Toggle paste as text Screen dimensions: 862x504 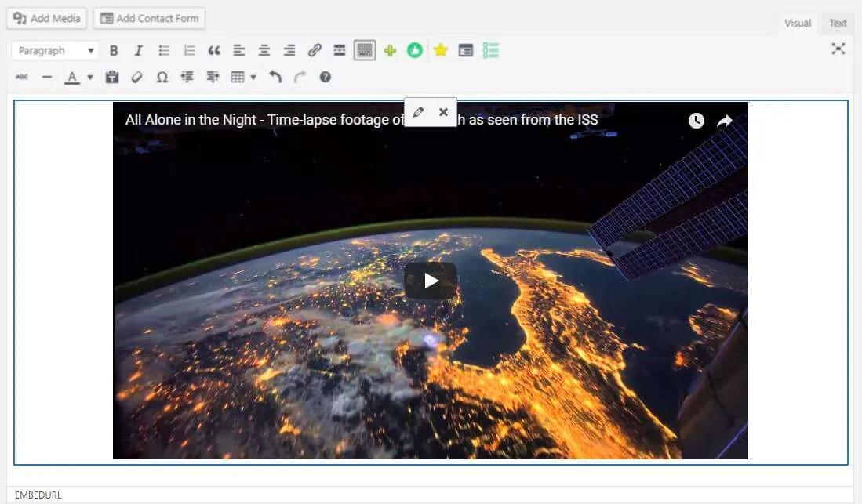[112, 77]
